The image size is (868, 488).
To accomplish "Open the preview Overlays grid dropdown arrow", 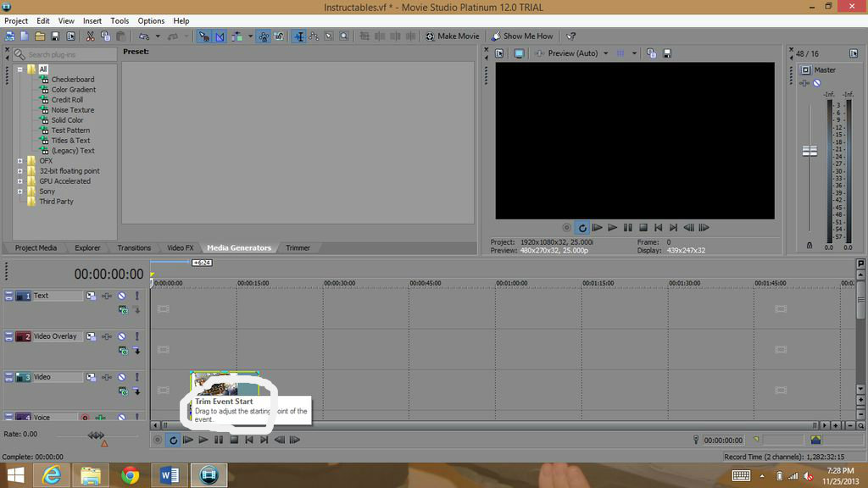I will pyautogui.click(x=634, y=53).
